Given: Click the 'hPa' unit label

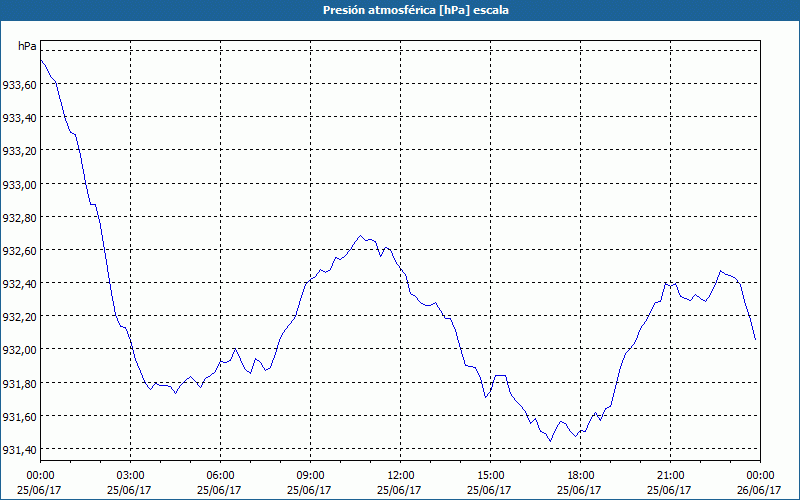Looking at the screenshot, I should (27, 46).
